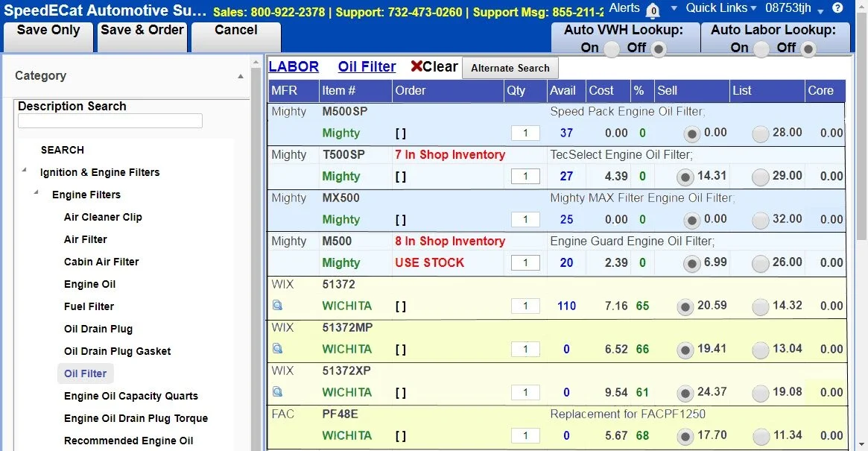
Task: Click the red X Clear icon
Action: click(416, 66)
